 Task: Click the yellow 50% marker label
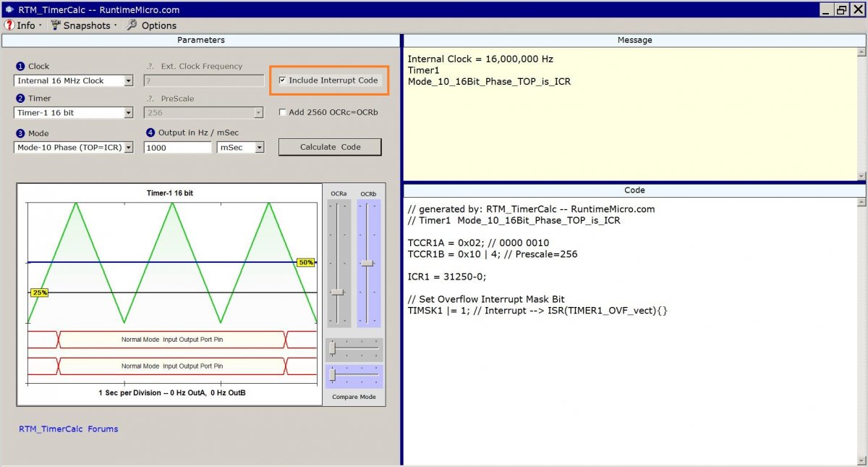(306, 262)
